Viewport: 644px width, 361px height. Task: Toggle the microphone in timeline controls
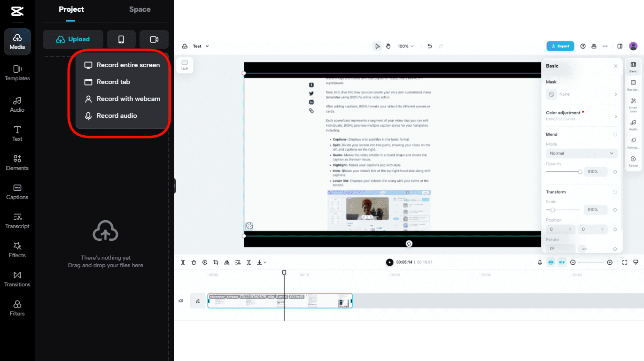(539, 262)
